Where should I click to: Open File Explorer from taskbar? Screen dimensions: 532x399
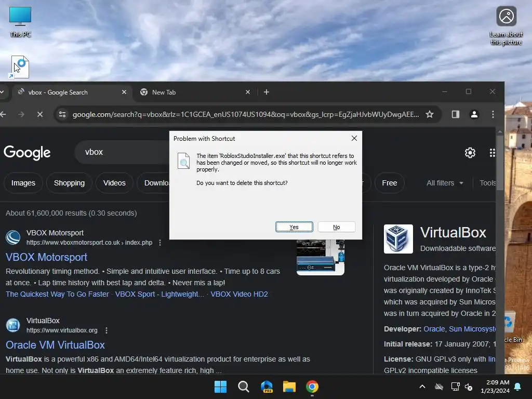tap(289, 387)
